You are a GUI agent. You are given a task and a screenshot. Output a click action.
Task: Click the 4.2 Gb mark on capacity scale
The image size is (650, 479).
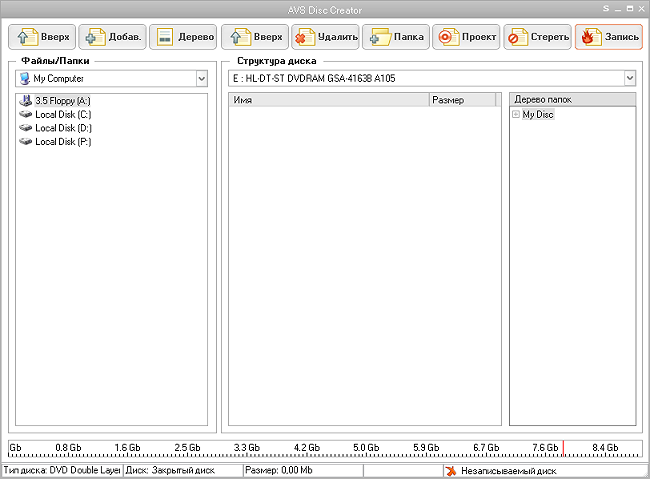tap(307, 448)
